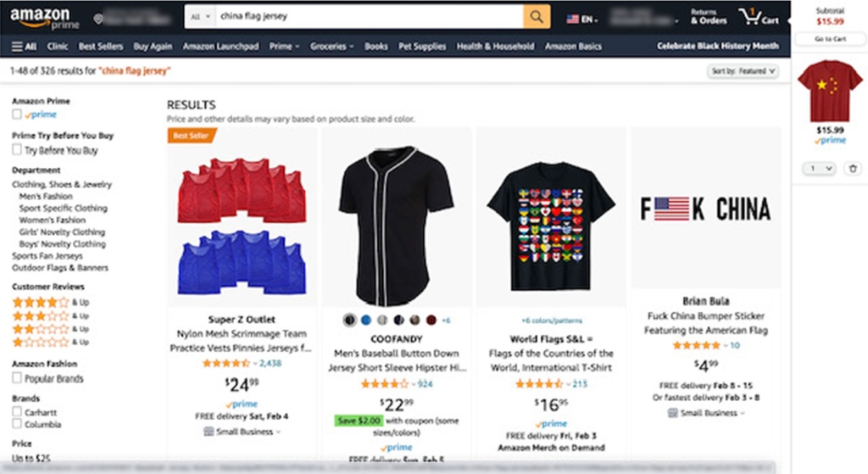
Task: Select Pet Supplies navigation item
Action: click(x=422, y=47)
